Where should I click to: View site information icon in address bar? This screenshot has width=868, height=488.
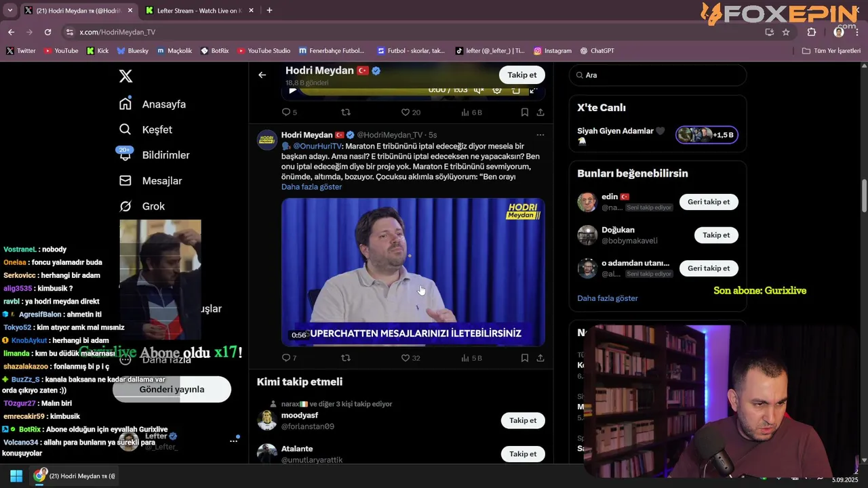[x=69, y=32]
